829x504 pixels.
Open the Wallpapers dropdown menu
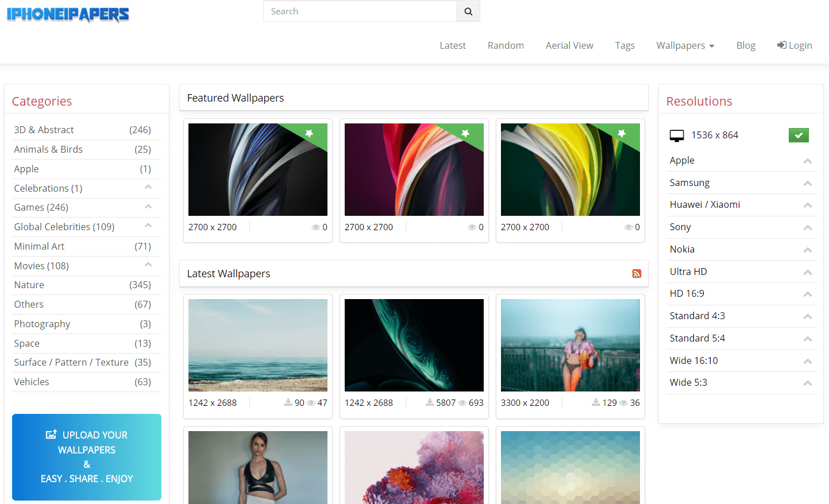coord(685,45)
